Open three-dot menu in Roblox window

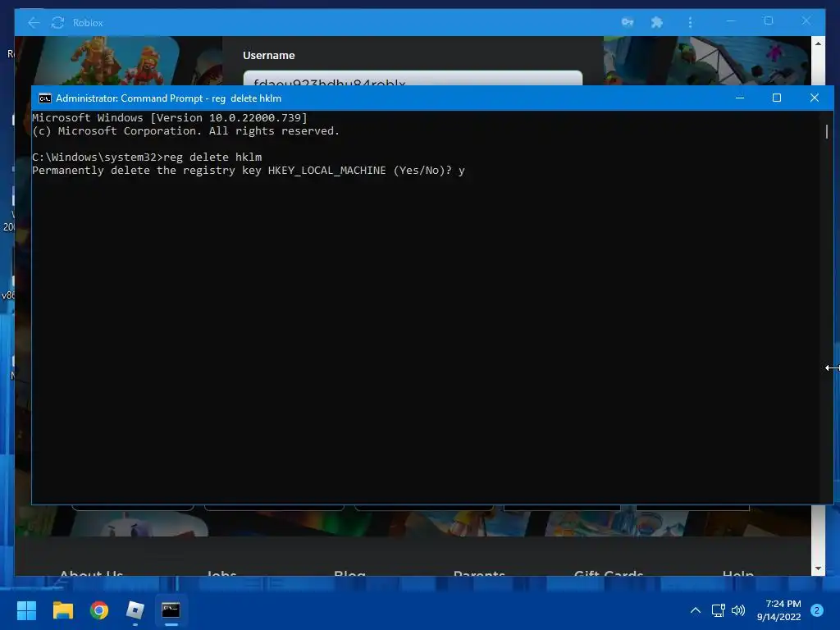coord(690,22)
